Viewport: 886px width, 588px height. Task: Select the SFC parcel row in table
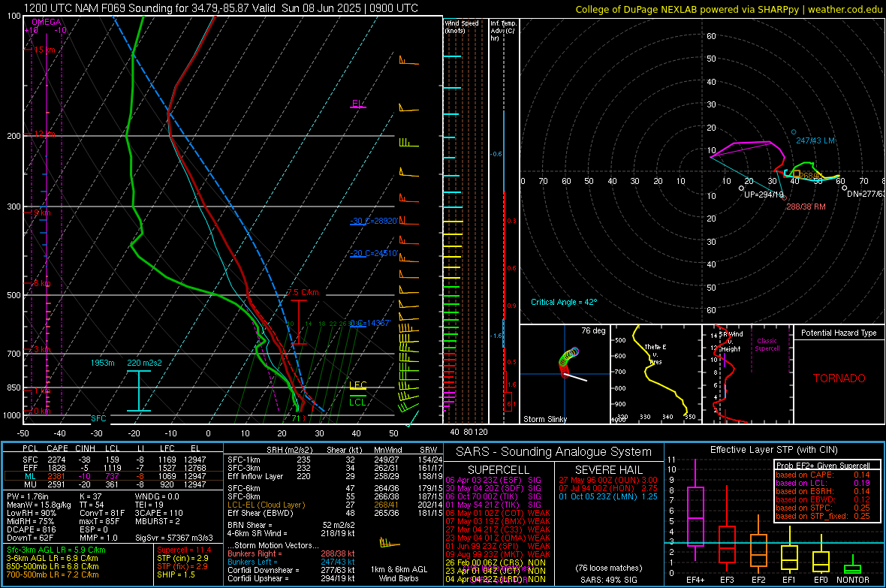(x=113, y=460)
